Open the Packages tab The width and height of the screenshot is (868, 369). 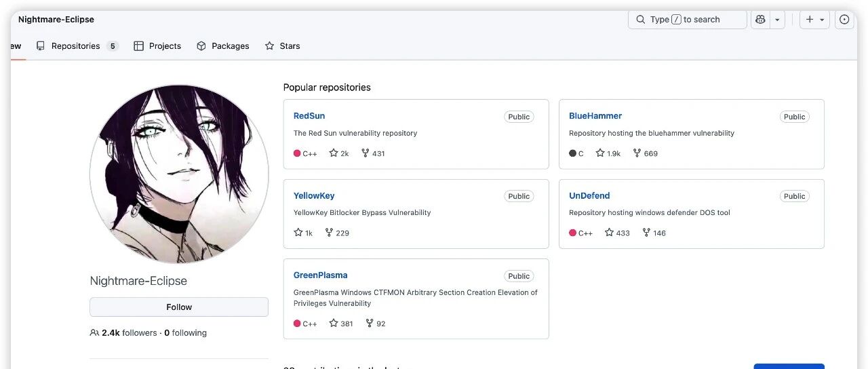(222, 46)
